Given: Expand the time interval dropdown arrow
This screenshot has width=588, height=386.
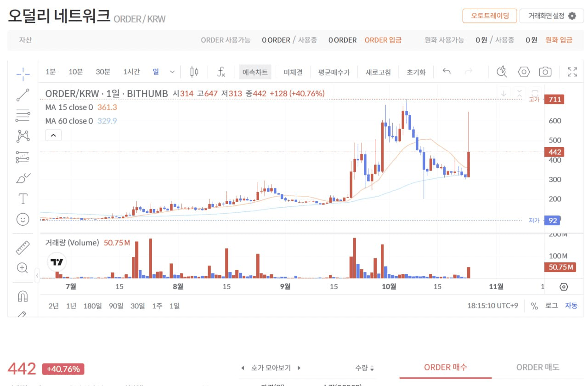Looking at the screenshot, I should point(172,72).
